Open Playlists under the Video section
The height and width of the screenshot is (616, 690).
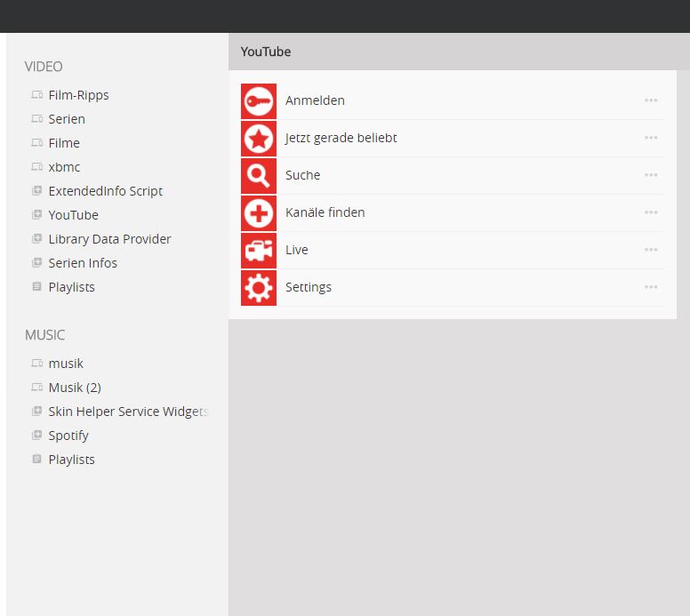[72, 287]
